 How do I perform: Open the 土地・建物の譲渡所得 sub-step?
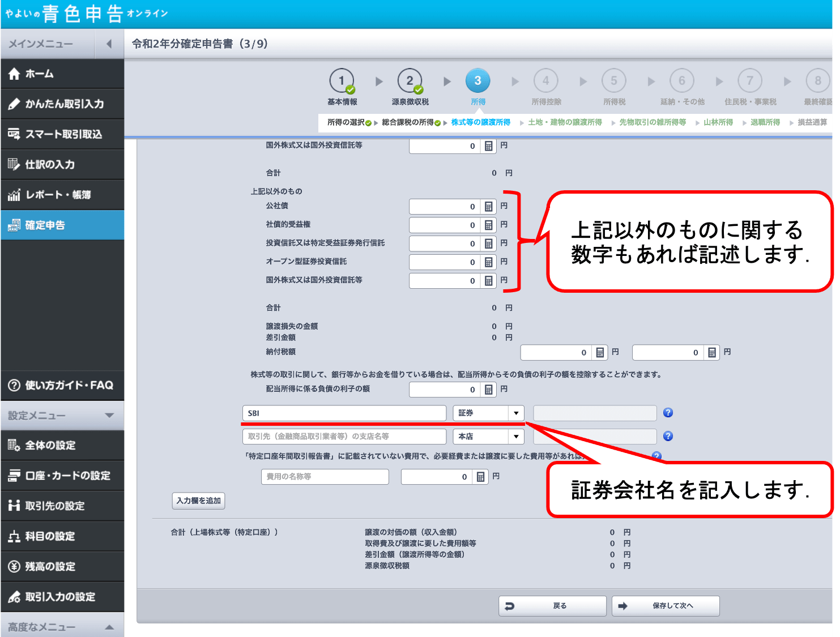565,122
